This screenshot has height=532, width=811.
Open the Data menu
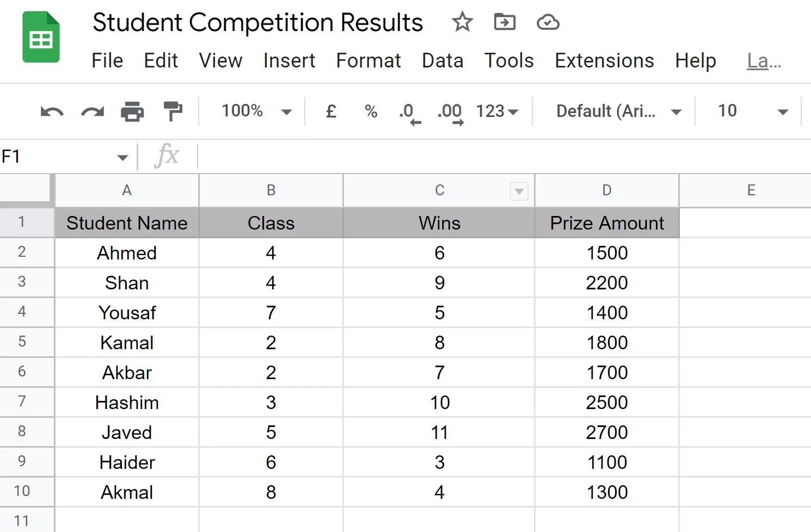click(x=443, y=61)
